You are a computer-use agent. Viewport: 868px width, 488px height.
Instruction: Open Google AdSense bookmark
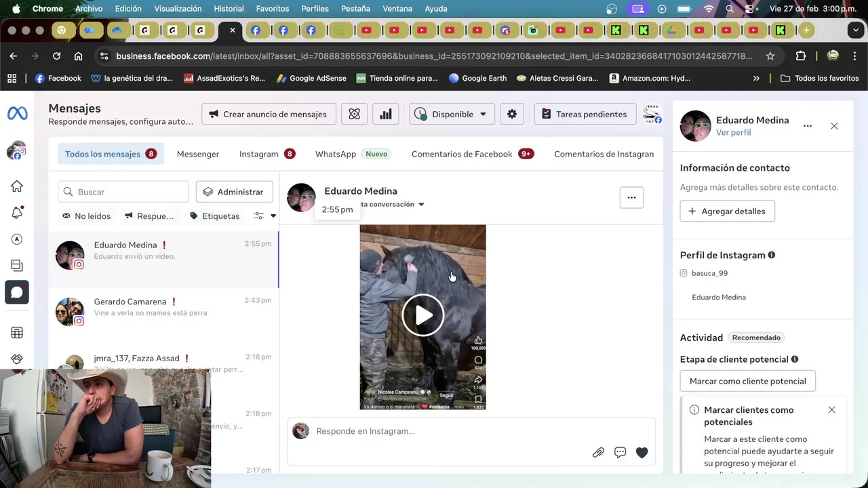[x=311, y=78]
